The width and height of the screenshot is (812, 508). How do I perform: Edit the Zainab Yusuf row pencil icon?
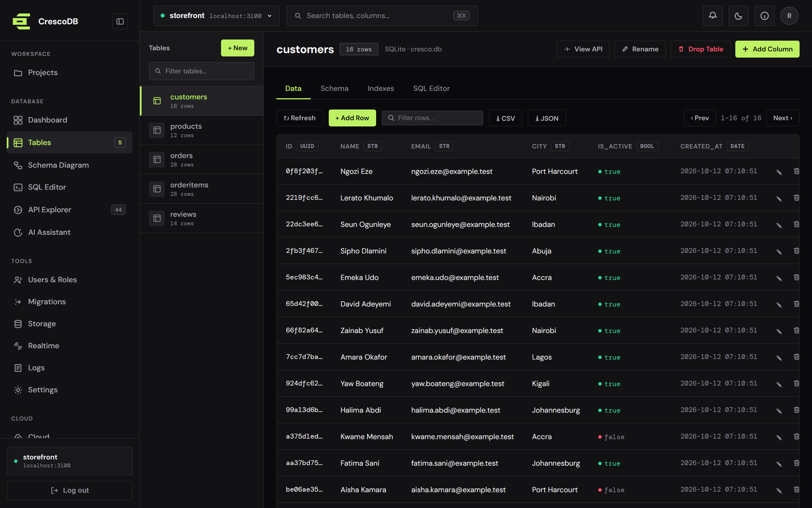(779, 331)
